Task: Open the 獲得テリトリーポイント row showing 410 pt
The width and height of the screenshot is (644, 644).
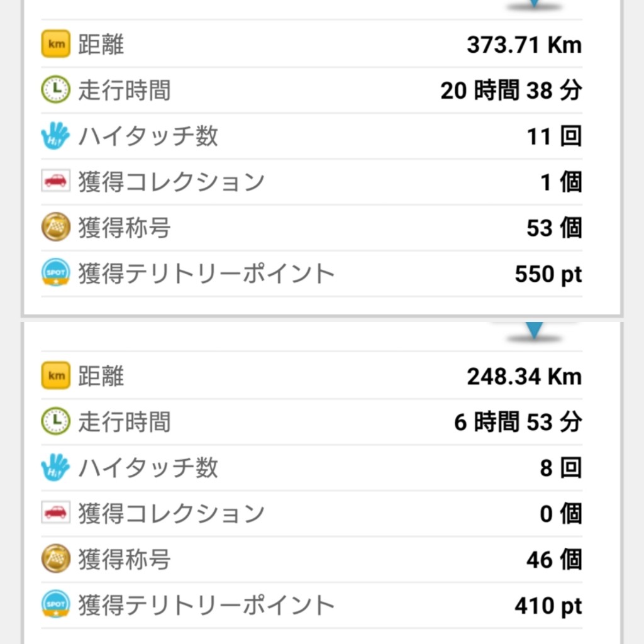Action: (x=312, y=606)
